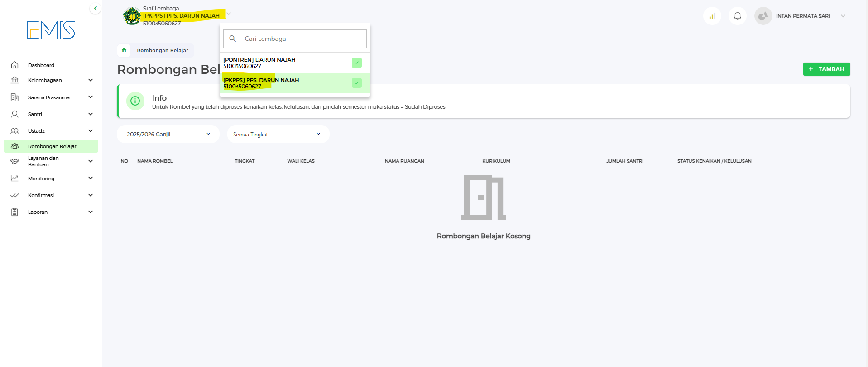Click the institution emblem logo
Image resolution: width=868 pixels, height=367 pixels.
(x=132, y=16)
